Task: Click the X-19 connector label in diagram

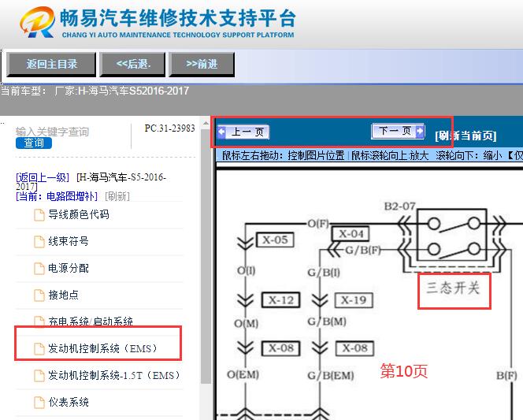Action: [354, 300]
